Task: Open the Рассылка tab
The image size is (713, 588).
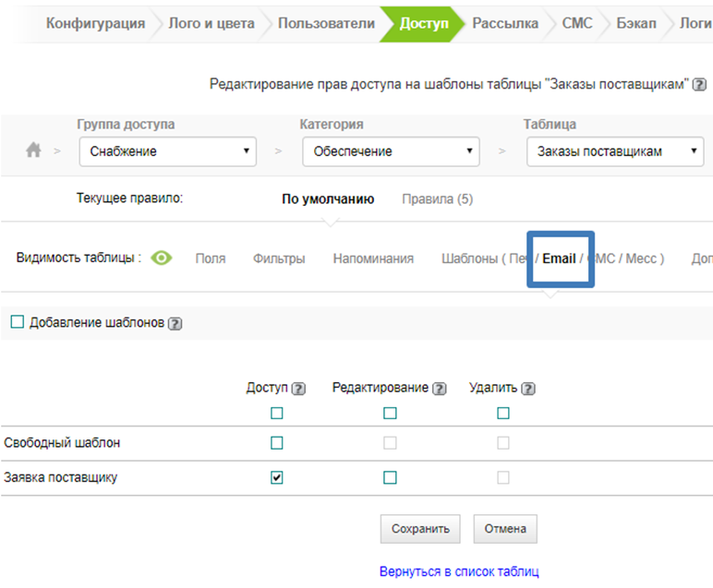Action: pyautogui.click(x=504, y=24)
